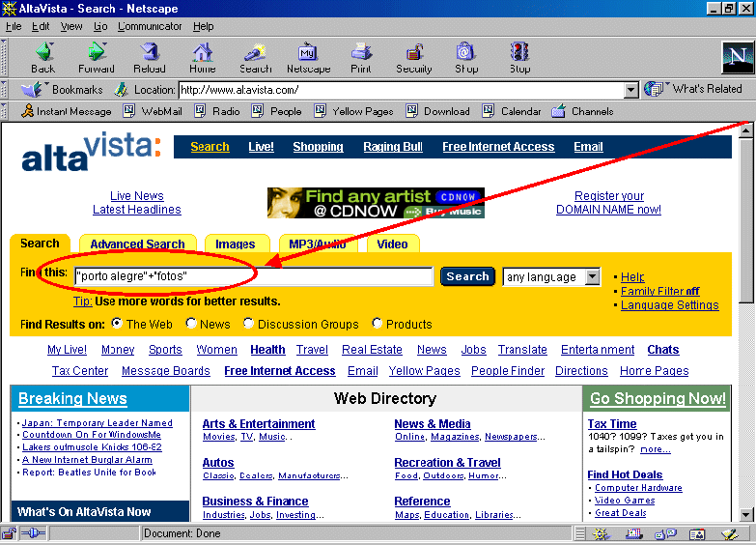Open the WebMail personal toolbar shortcut

153,111
